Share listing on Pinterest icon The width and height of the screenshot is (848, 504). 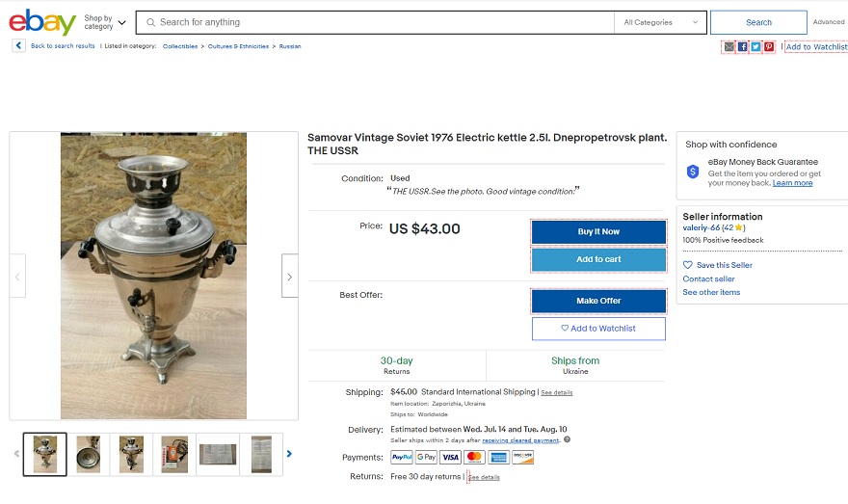[x=769, y=47]
